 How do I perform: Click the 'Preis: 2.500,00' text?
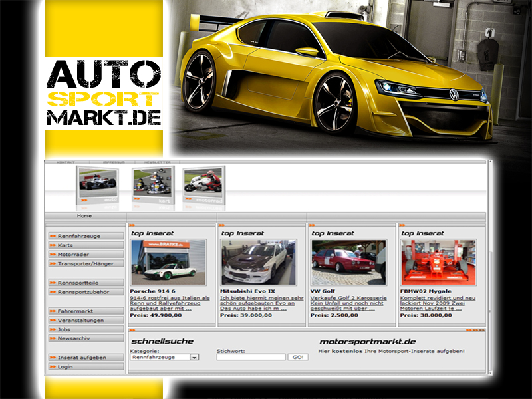[x=334, y=315]
